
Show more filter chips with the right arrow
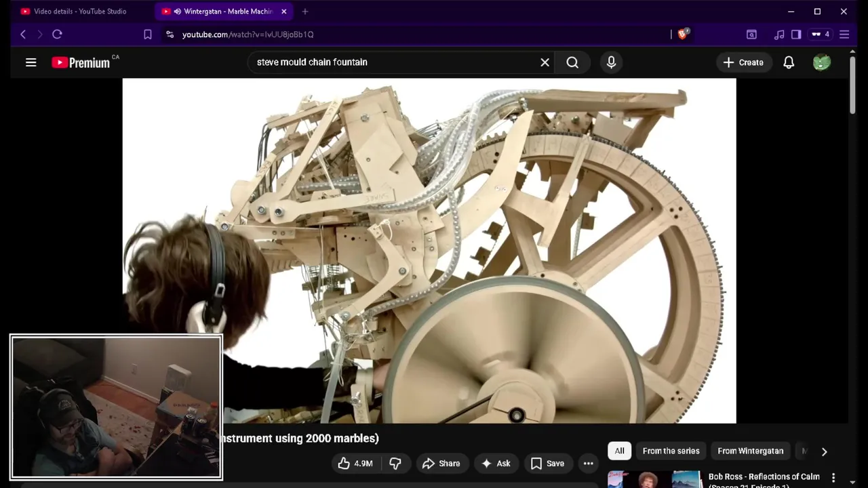[824, 451]
